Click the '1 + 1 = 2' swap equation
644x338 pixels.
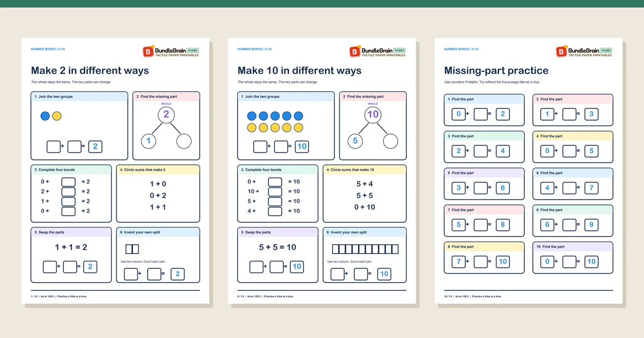[x=71, y=247]
